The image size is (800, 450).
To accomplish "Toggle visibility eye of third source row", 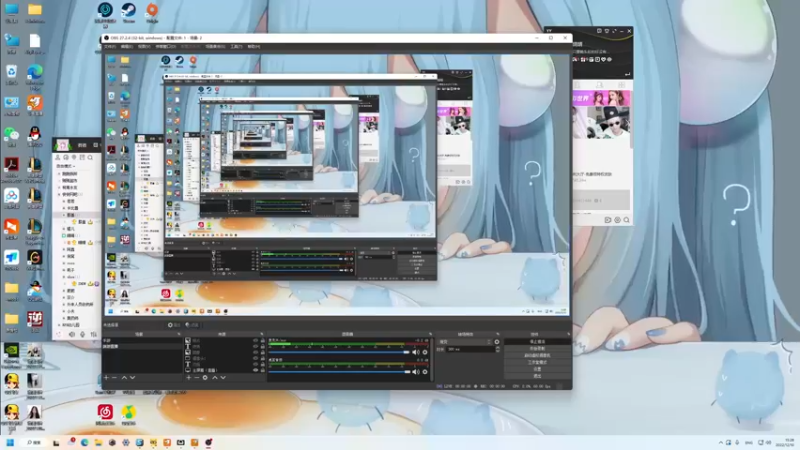I will coord(256,352).
